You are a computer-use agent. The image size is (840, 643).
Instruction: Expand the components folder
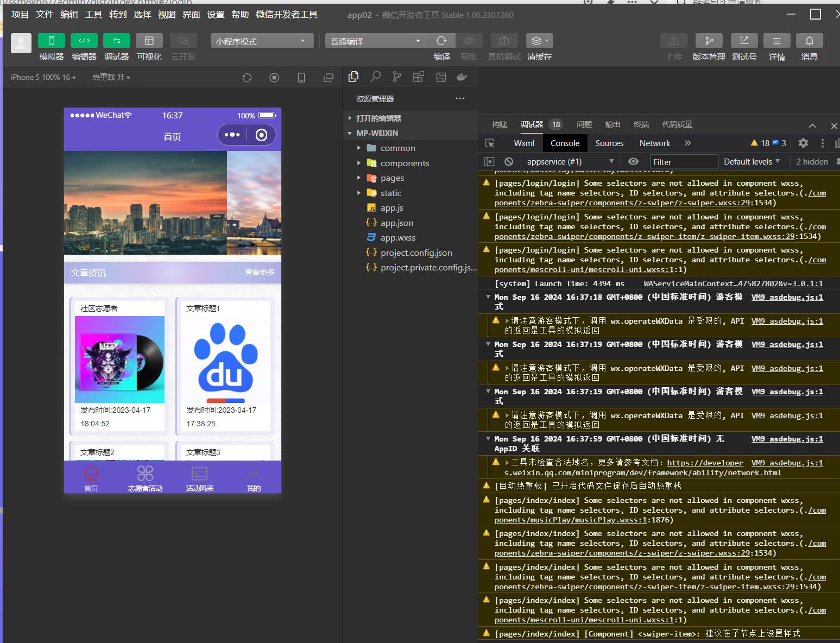(x=411, y=163)
